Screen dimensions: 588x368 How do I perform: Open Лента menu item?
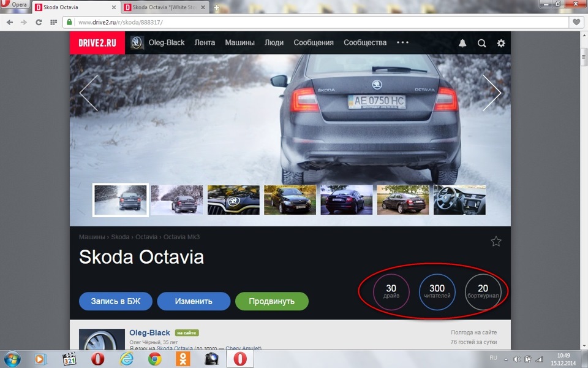pos(205,42)
